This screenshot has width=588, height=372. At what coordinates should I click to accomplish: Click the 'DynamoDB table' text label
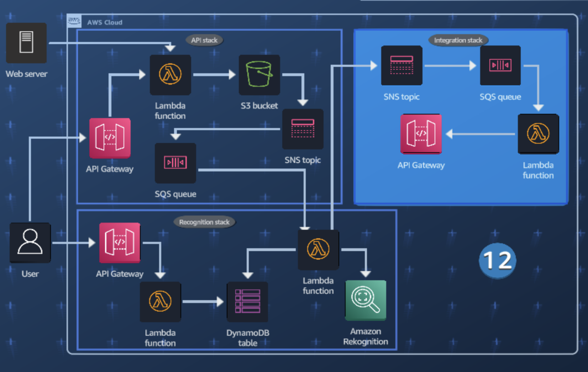248,338
